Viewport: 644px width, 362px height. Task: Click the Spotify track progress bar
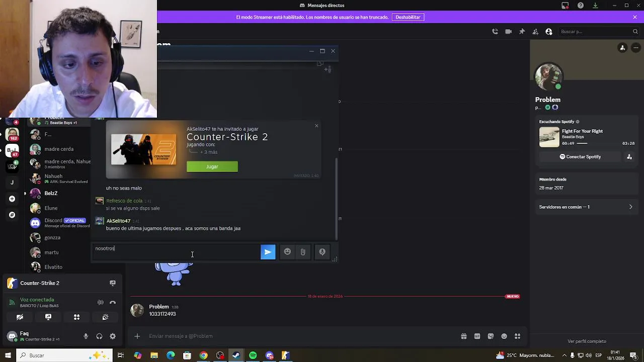point(598,143)
